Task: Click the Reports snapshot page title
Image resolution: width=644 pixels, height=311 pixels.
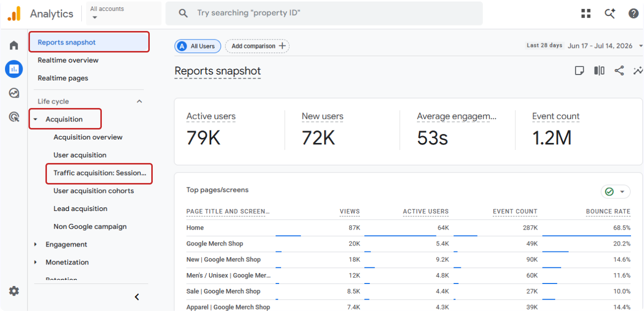Action: 218,71
